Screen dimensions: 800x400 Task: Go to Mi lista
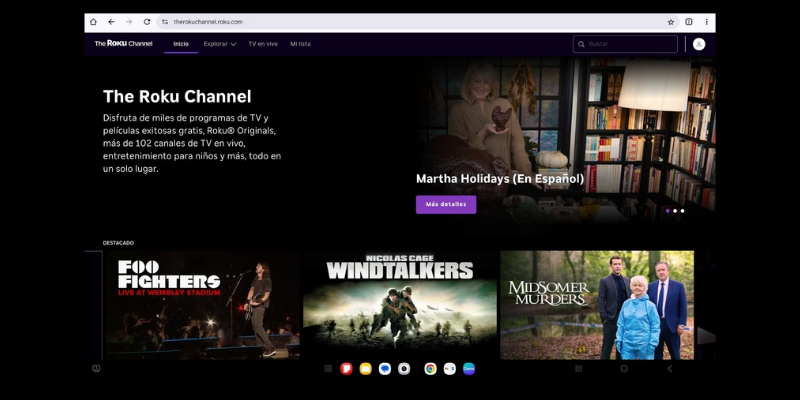[x=300, y=44]
